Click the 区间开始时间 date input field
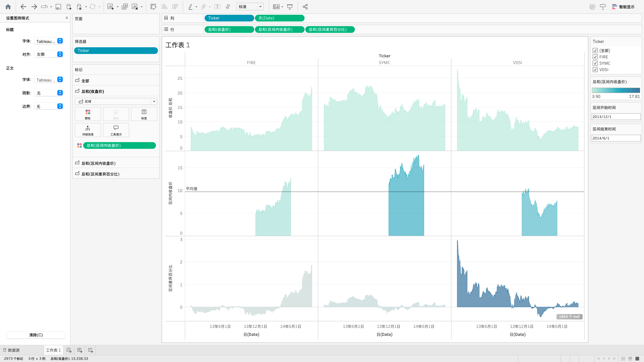Image resolution: width=644 pixels, height=362 pixels. click(x=616, y=117)
